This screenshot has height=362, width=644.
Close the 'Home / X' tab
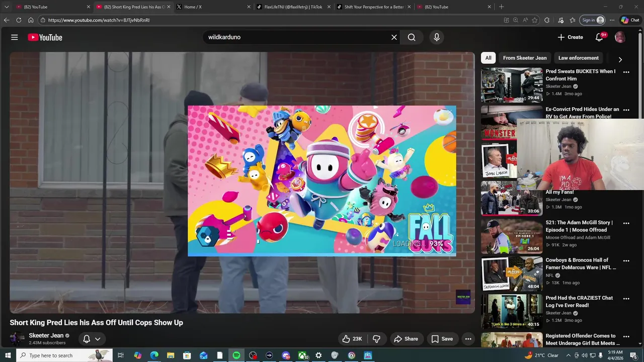click(x=249, y=7)
